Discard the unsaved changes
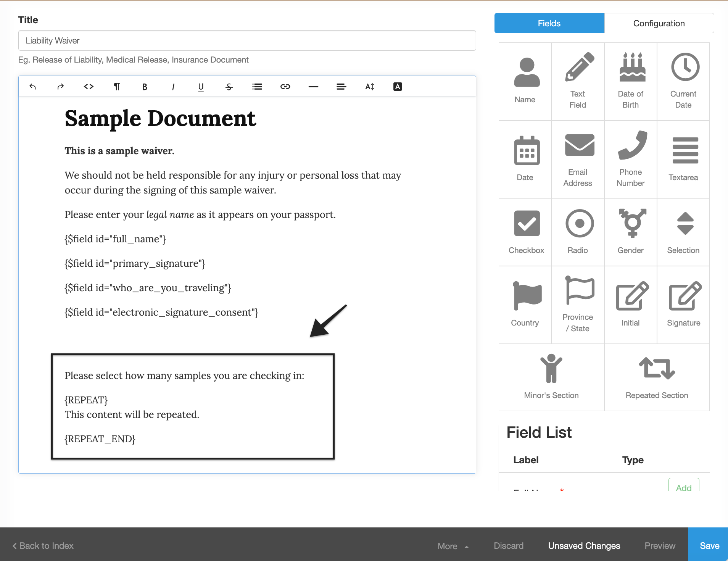The height and width of the screenshot is (561, 728). click(509, 546)
